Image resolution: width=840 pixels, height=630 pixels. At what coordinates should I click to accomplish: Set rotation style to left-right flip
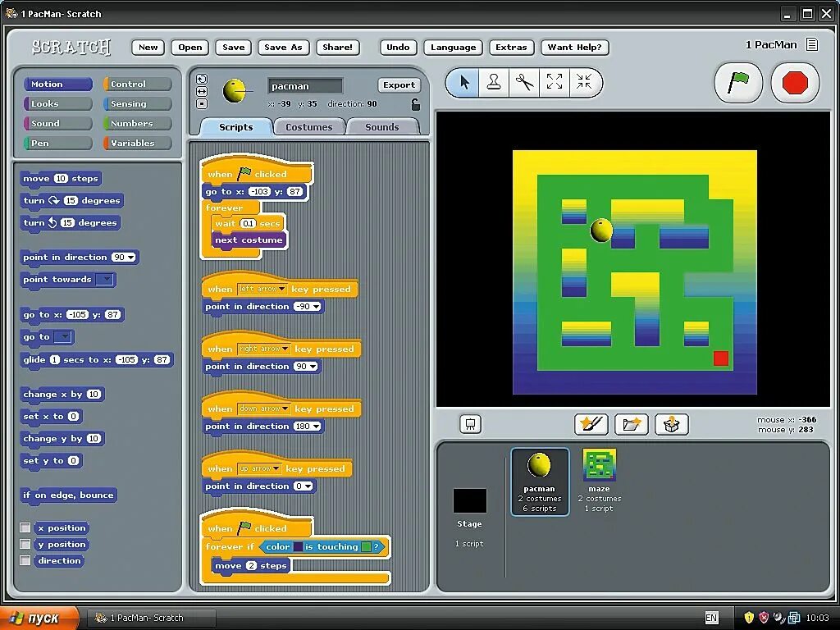coord(202,92)
